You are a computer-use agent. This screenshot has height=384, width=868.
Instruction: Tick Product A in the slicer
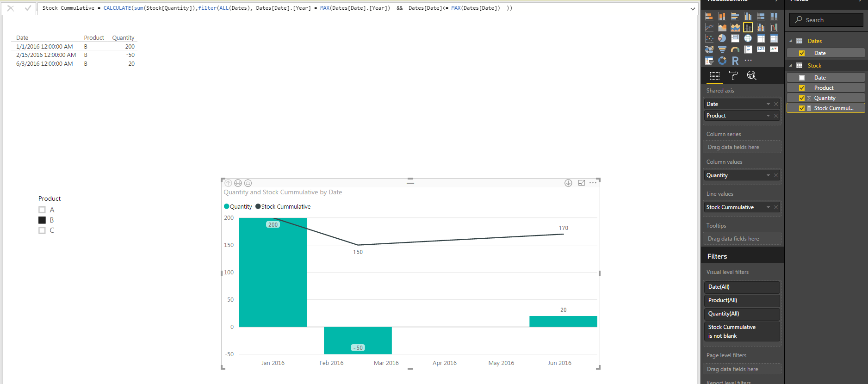coord(42,210)
